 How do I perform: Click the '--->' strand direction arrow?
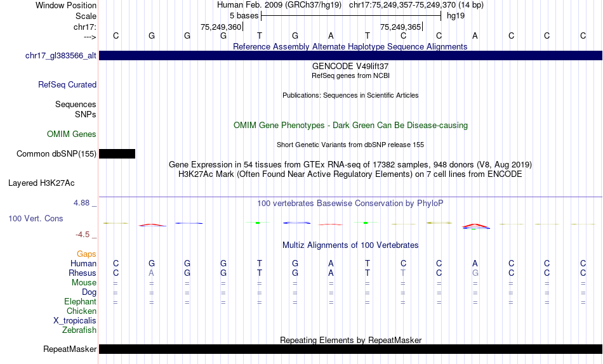(90, 37)
